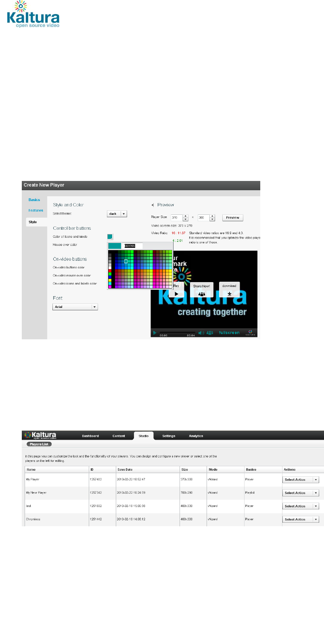
Task: Click the player height field showing 300
Action: pos(203,218)
